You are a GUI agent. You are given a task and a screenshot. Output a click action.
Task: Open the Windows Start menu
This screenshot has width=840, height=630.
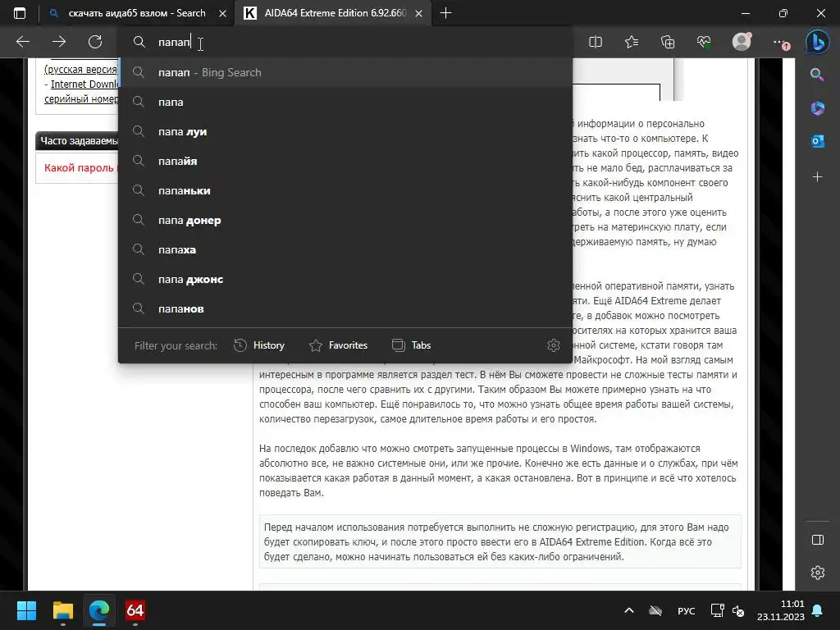(x=26, y=610)
